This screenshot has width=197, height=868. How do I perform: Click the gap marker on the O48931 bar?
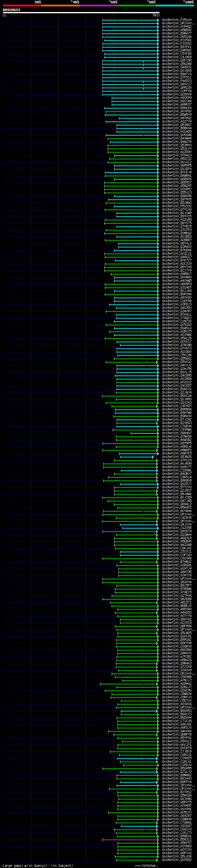pos(143,68)
